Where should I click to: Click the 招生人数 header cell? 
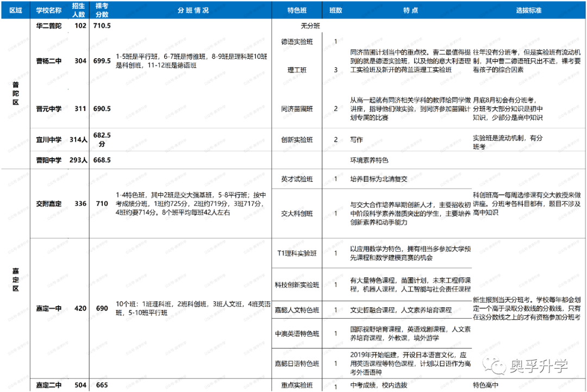tap(79, 10)
